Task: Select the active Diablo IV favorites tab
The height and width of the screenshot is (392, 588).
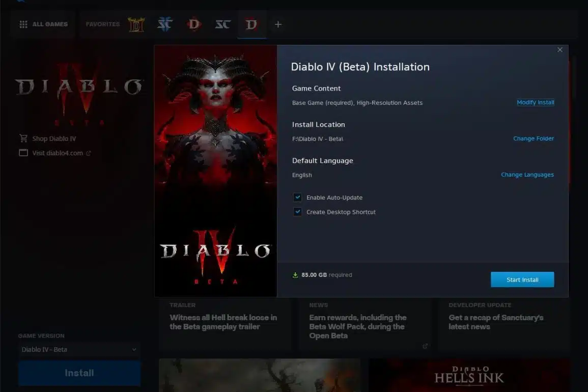Action: 251,24
